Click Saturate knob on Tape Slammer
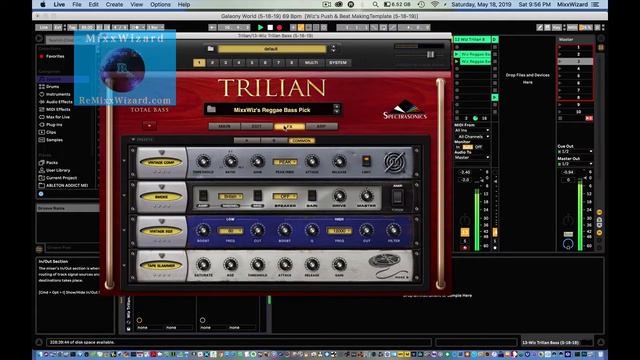This screenshot has width=640, height=360. pyautogui.click(x=203, y=264)
